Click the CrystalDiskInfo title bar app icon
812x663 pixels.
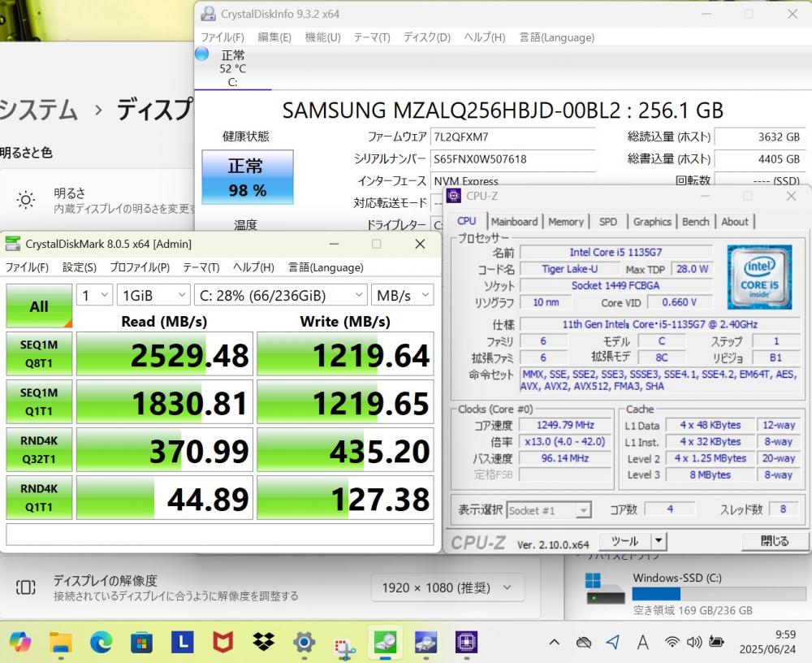click(208, 14)
